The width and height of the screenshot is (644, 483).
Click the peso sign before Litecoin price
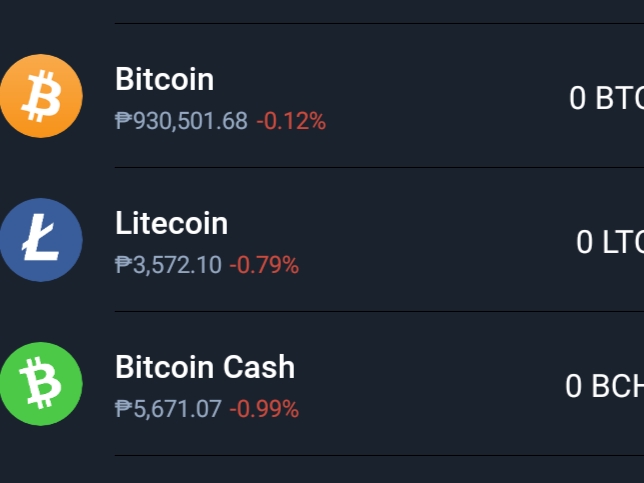coord(124,265)
